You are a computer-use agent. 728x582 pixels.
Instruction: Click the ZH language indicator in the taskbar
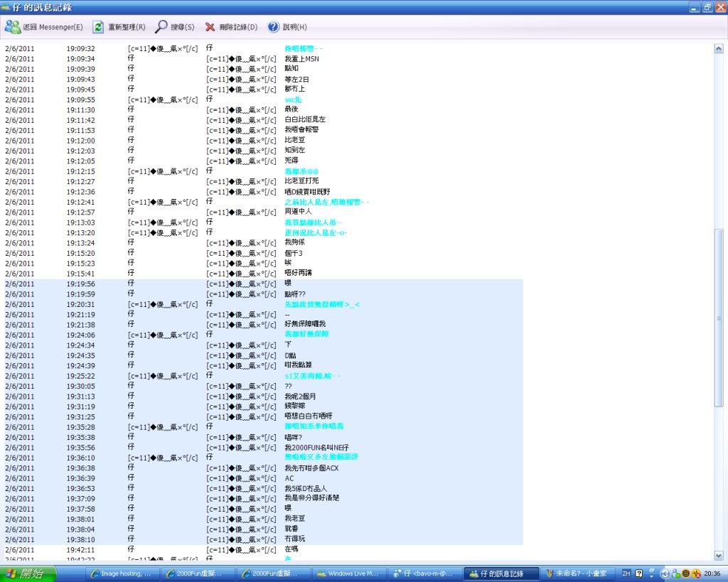point(626,573)
